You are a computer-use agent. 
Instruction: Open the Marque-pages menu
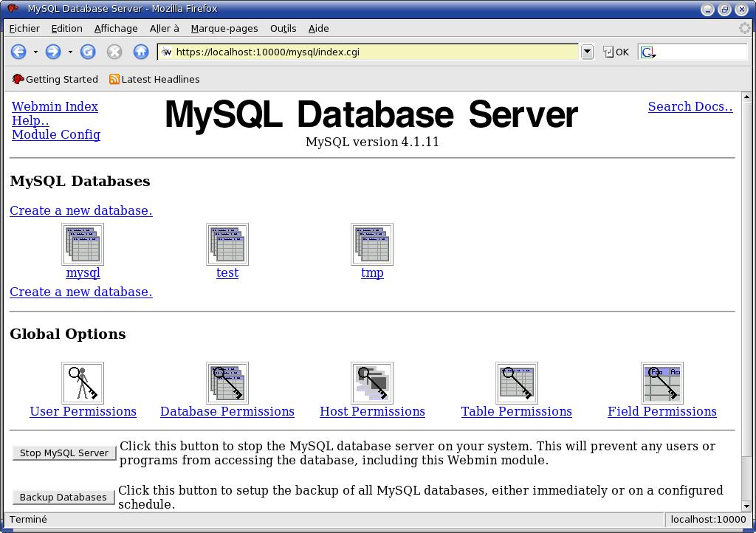[x=224, y=29]
